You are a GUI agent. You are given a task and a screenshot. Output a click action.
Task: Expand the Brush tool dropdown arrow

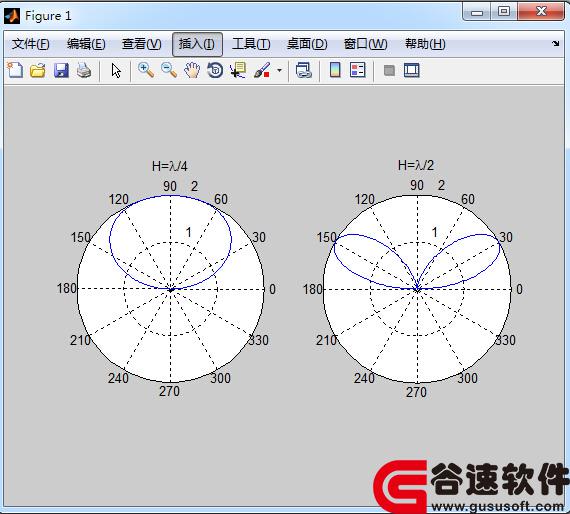279,70
